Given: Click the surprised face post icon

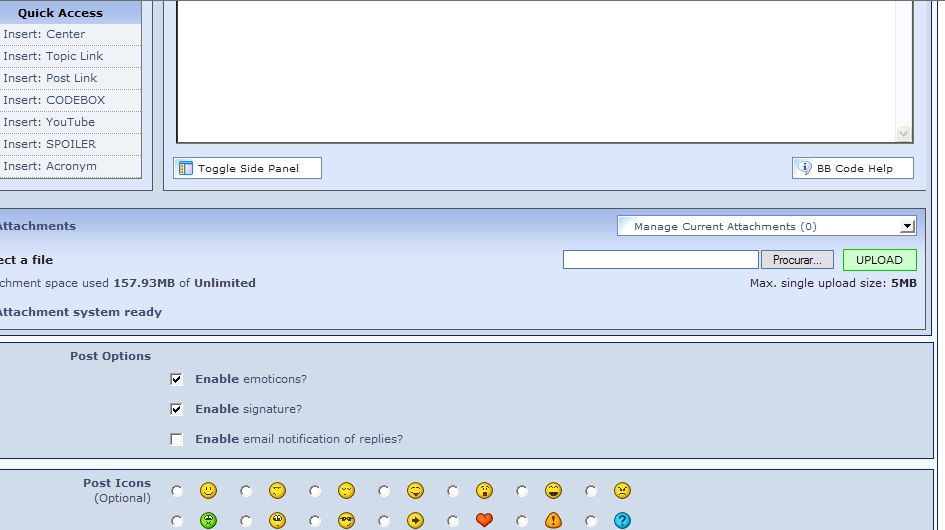Looking at the screenshot, I should (484, 491).
